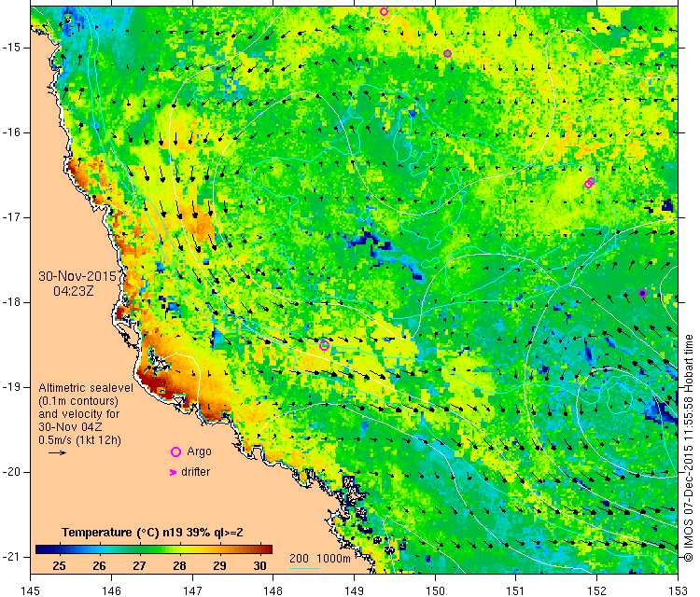Click the temperature color bar
The width and height of the screenshot is (700, 597).
pyautogui.click(x=154, y=549)
